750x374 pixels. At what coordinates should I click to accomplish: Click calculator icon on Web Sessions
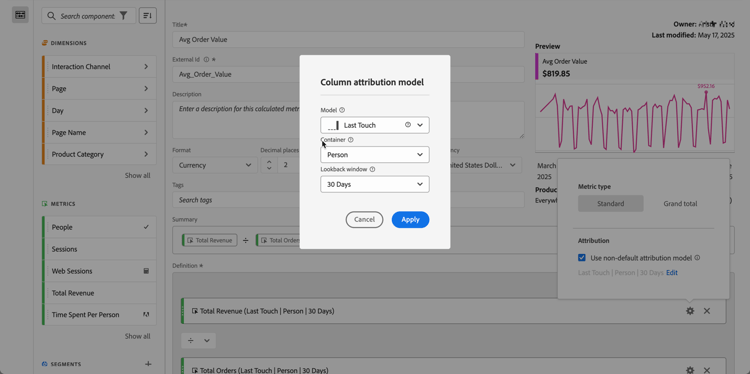(x=146, y=271)
